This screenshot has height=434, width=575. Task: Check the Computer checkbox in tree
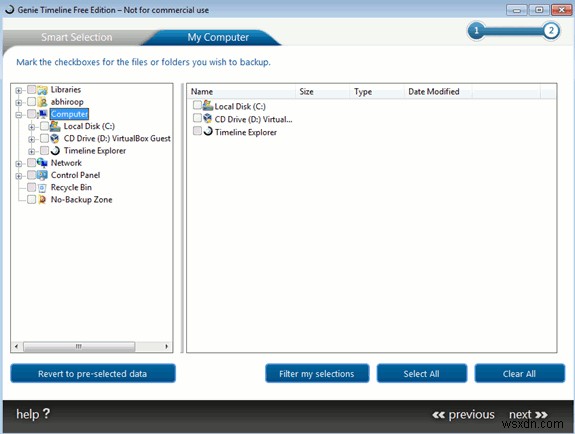point(32,114)
